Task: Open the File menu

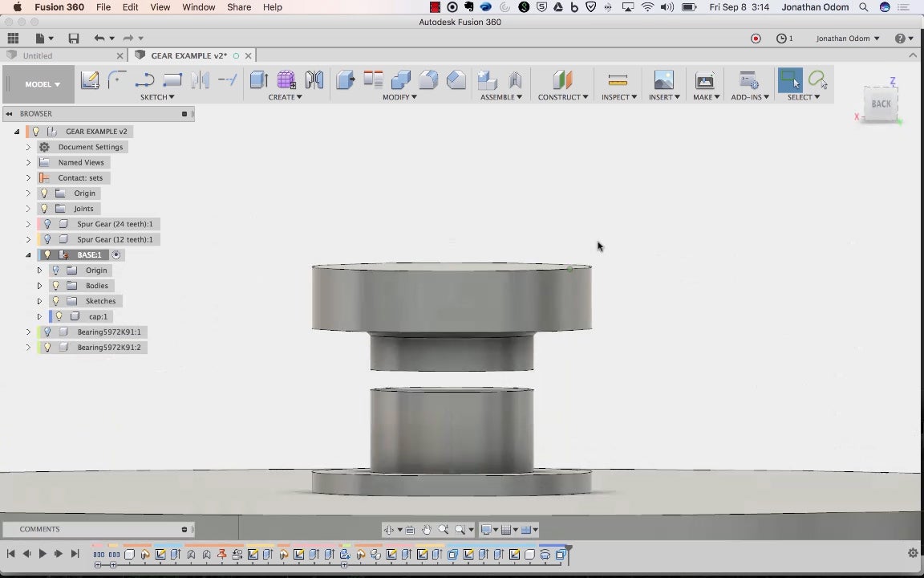Action: (103, 7)
